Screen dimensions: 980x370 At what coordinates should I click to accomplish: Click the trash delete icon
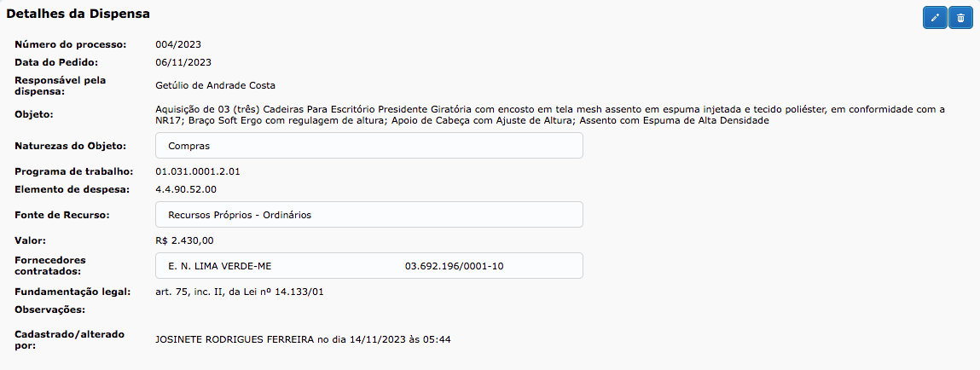(x=961, y=18)
